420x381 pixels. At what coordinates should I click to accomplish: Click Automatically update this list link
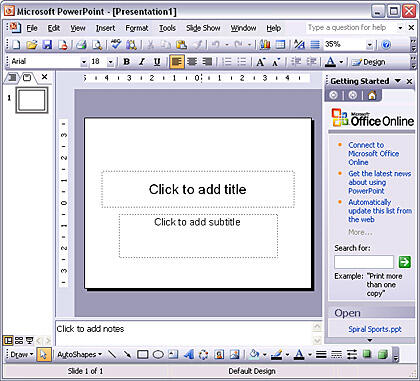click(x=380, y=211)
